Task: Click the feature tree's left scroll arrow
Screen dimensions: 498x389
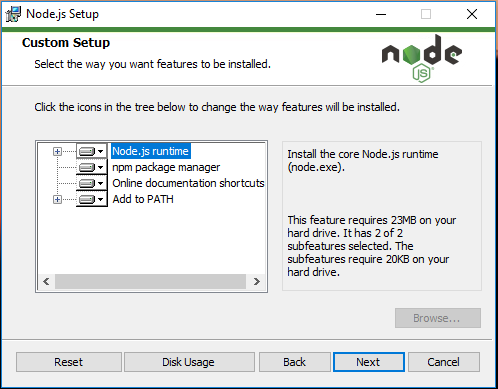Action: [46, 282]
